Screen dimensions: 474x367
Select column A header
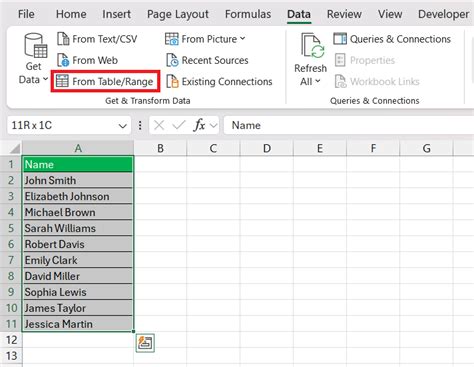click(x=78, y=148)
